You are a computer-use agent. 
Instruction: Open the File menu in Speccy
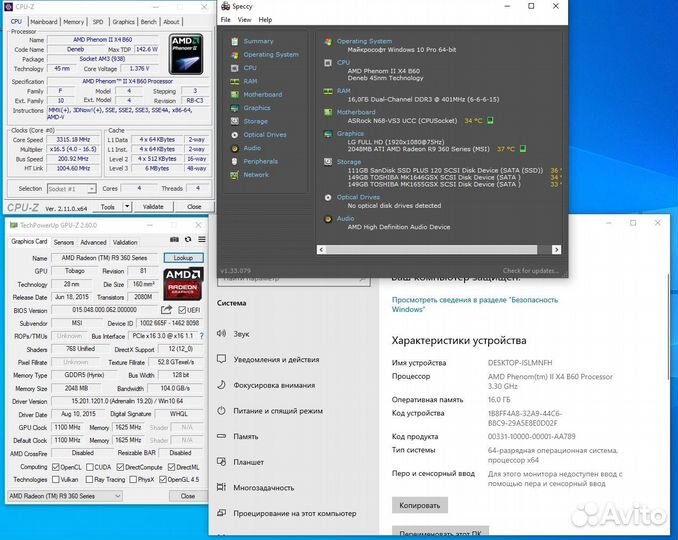[x=226, y=19]
